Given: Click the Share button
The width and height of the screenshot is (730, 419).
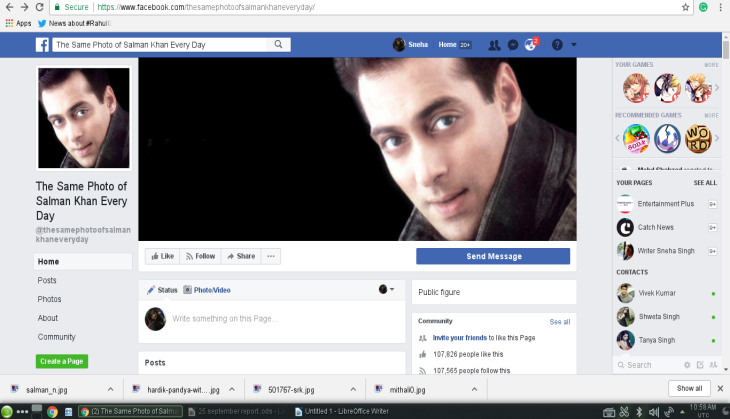Looking at the screenshot, I should tap(241, 256).
